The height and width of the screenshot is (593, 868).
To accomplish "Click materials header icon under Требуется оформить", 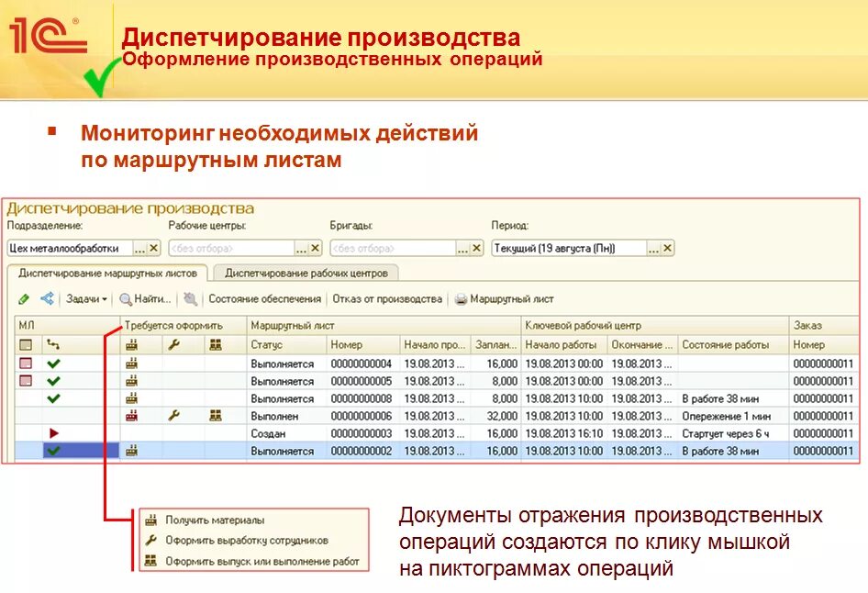I will click(131, 344).
